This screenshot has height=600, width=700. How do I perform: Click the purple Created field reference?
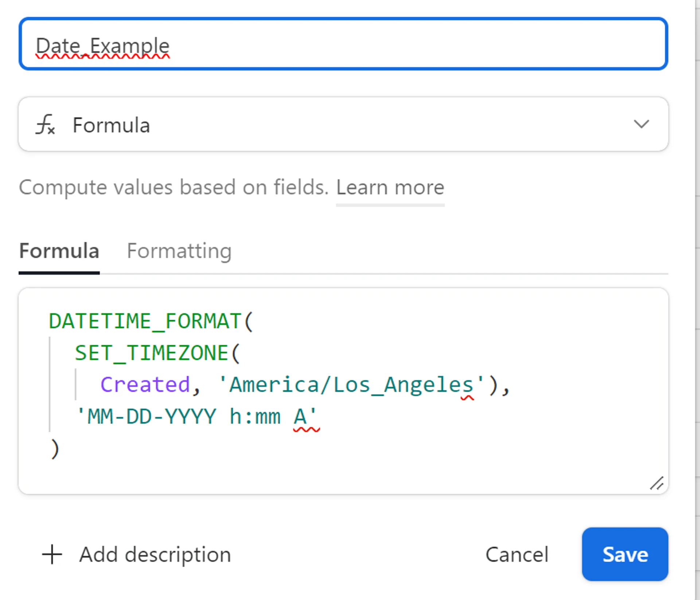pos(145,385)
